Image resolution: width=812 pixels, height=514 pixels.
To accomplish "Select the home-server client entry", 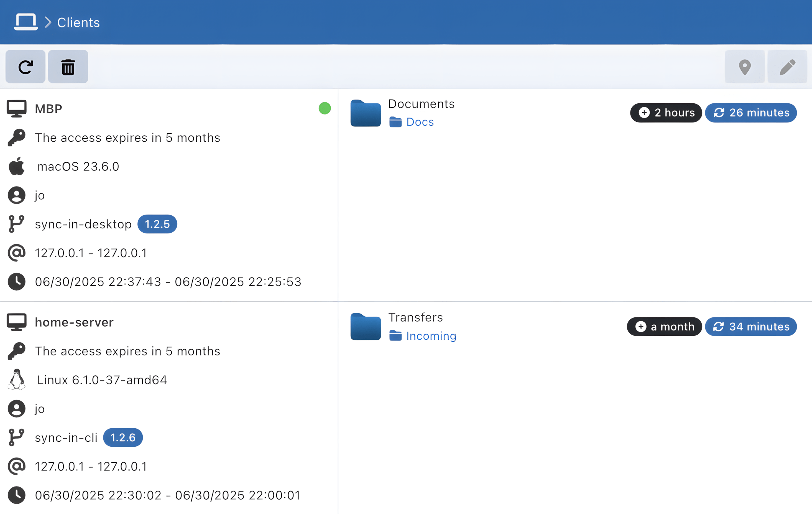I will point(74,322).
